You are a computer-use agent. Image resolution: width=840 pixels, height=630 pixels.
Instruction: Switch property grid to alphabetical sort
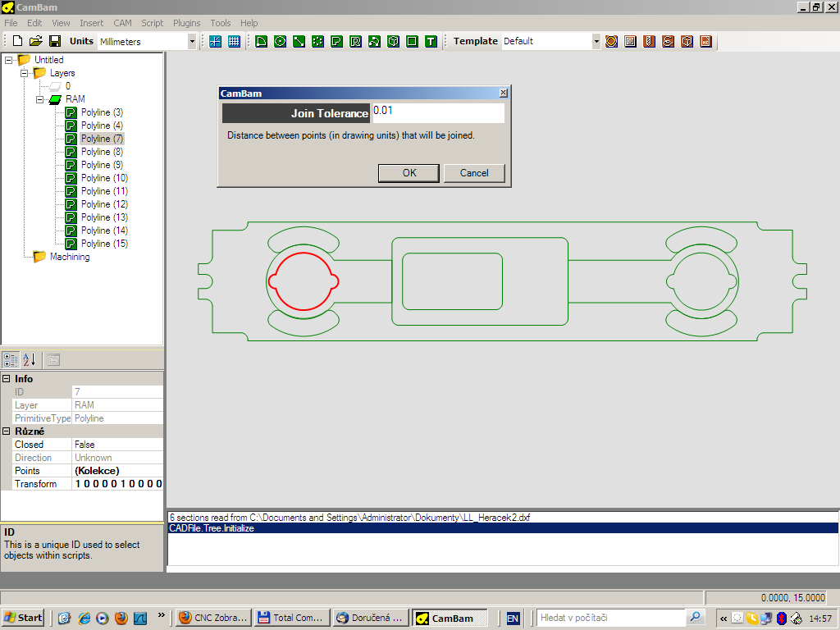pos(30,359)
